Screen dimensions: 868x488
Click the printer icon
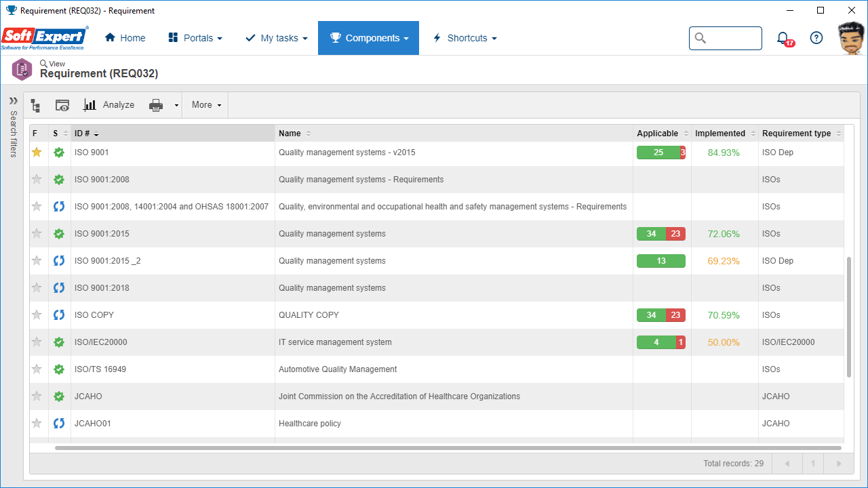(x=156, y=105)
